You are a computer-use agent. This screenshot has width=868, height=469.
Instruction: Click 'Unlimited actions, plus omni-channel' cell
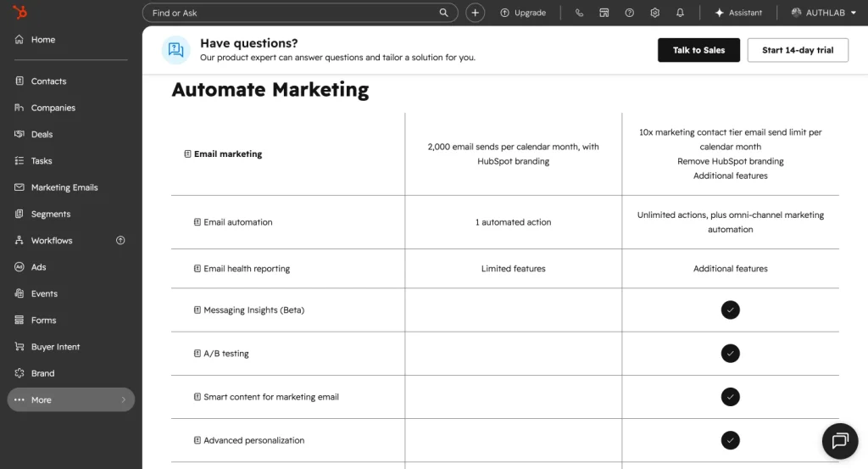coord(730,222)
